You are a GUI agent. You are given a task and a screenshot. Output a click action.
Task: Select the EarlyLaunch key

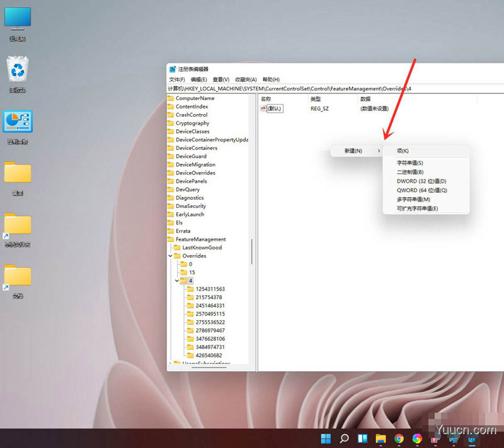tap(190, 214)
